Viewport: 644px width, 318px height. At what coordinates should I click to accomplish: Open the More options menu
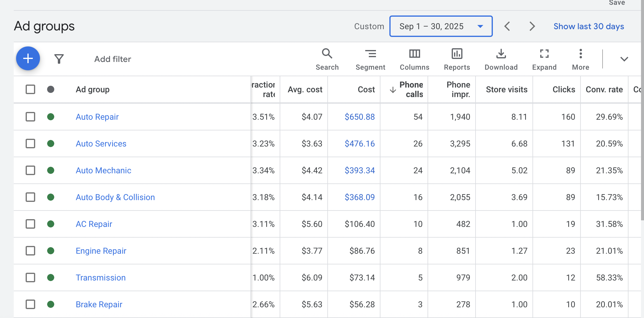pos(580,58)
